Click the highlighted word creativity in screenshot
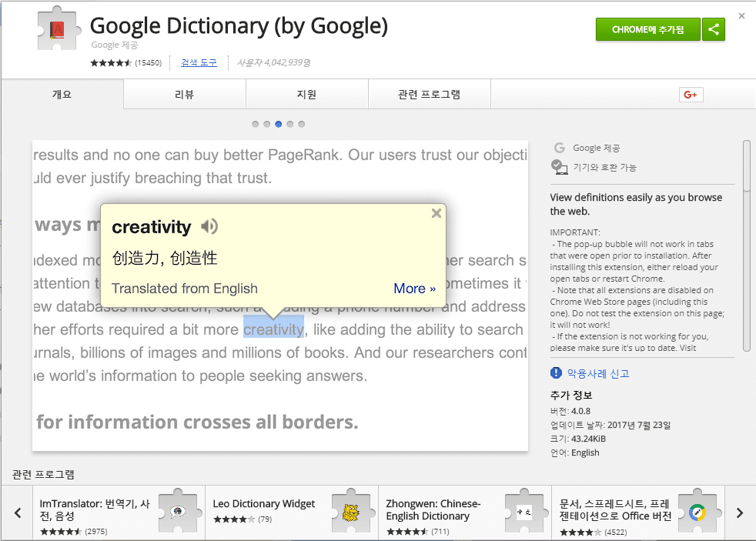756x541 pixels. click(x=273, y=329)
